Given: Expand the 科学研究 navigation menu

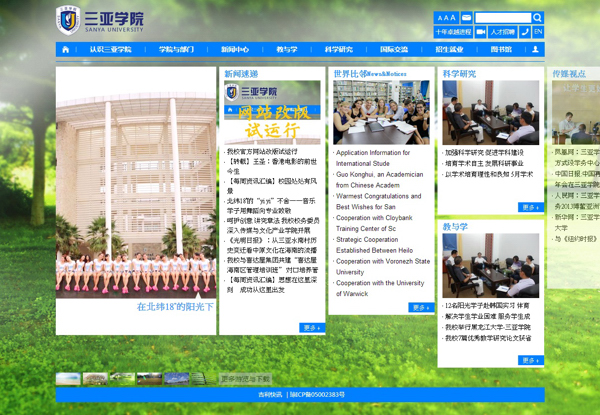Looking at the screenshot, I should point(339,49).
